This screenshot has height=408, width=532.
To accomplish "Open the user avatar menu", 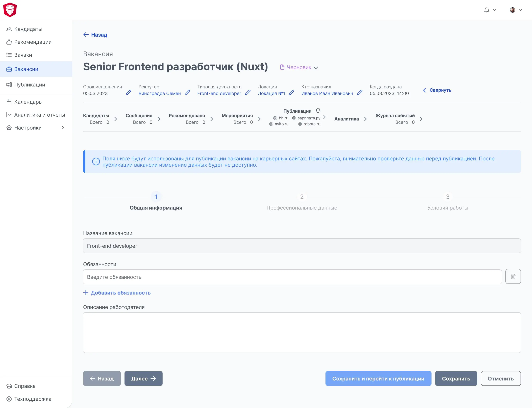I will (x=516, y=10).
